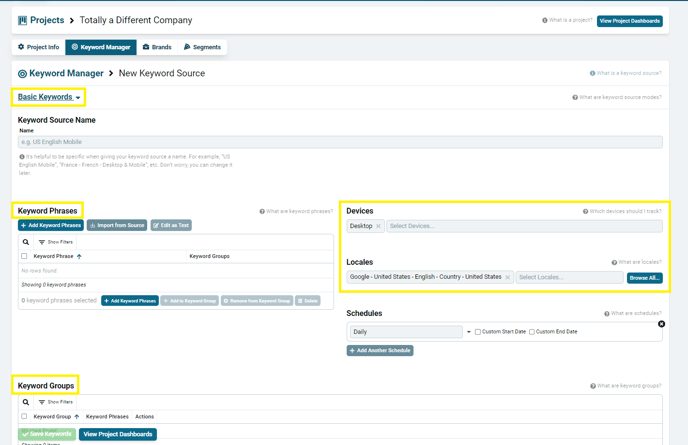Open 'What are keyword phrases?' help
Image resolution: width=688 pixels, height=445 pixels.
click(x=296, y=211)
